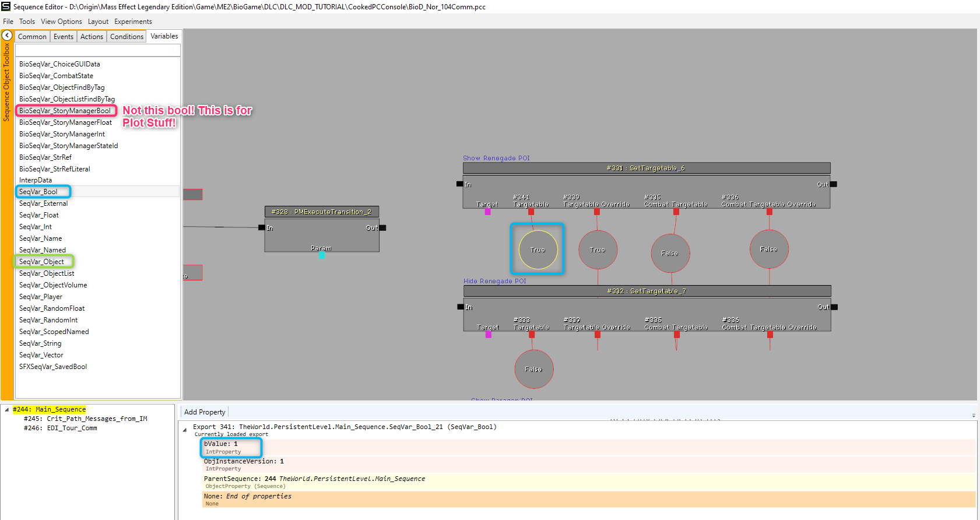Screen dimensions: 980x520
Task: Open the File menu
Action: pos(8,22)
